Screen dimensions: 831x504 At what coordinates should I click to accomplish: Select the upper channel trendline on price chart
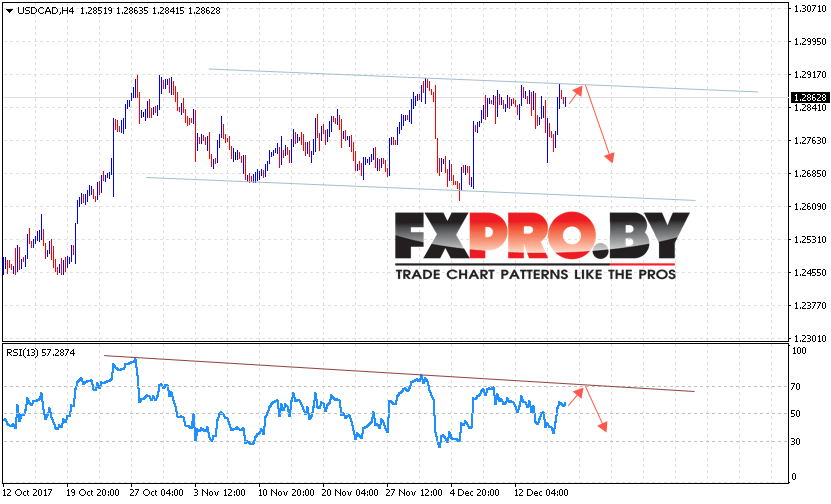pos(483,80)
